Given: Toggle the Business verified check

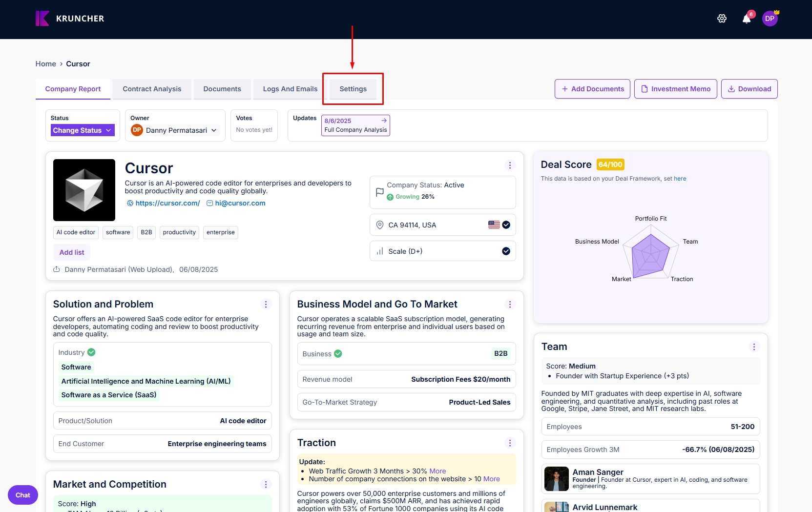Looking at the screenshot, I should point(338,354).
